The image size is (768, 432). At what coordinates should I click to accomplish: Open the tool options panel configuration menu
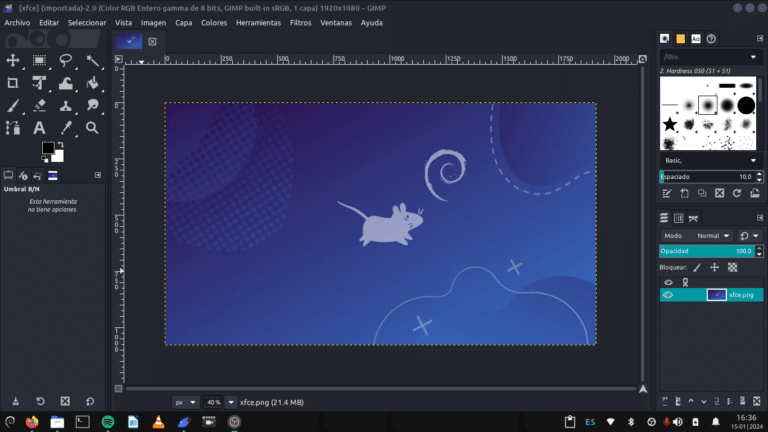coord(97,175)
